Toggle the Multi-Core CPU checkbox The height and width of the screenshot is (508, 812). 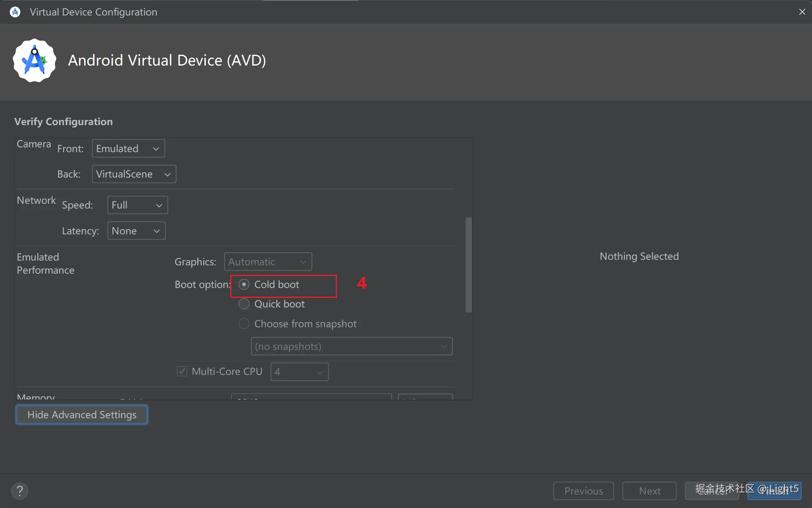pos(182,371)
